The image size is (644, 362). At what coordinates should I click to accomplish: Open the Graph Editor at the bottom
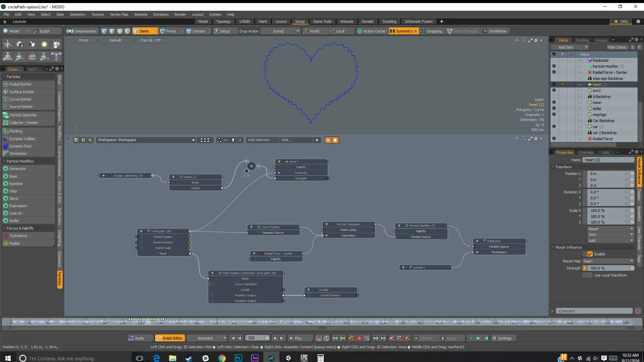click(x=170, y=338)
